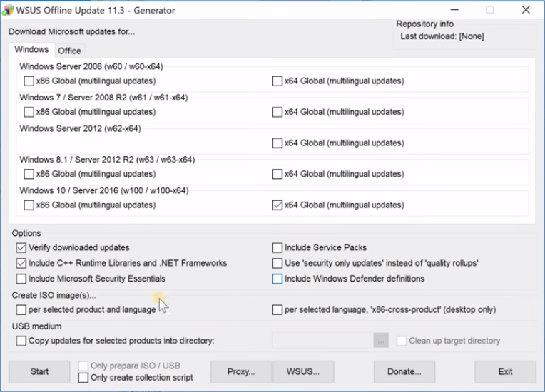Enable 'security only updates' instead of 'quality rollups'
The width and height of the screenshot is (545, 392).
click(277, 263)
